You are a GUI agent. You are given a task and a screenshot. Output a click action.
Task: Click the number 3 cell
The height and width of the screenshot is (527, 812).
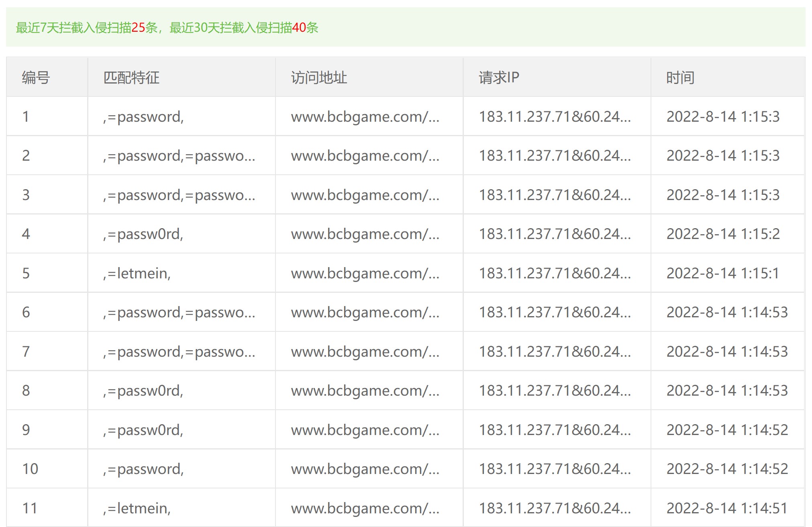[x=26, y=195]
